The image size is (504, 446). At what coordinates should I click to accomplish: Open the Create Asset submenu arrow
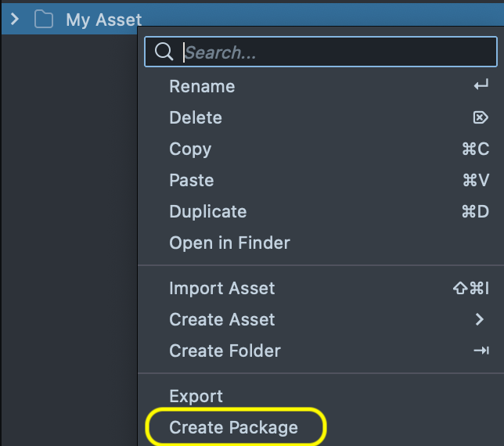(480, 319)
